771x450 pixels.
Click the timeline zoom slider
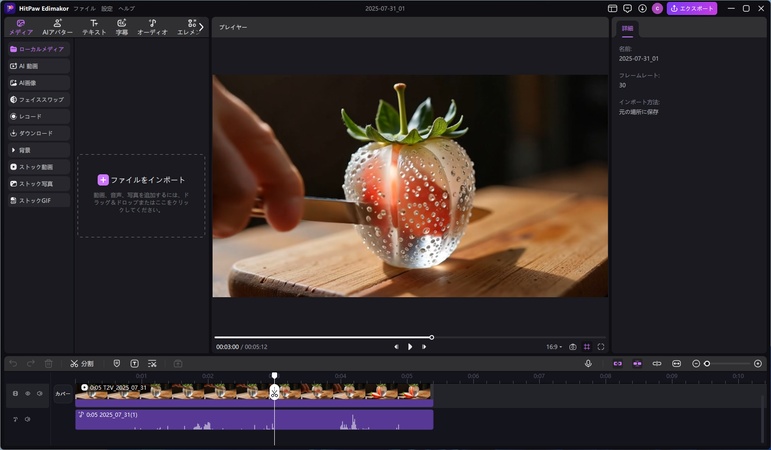707,363
